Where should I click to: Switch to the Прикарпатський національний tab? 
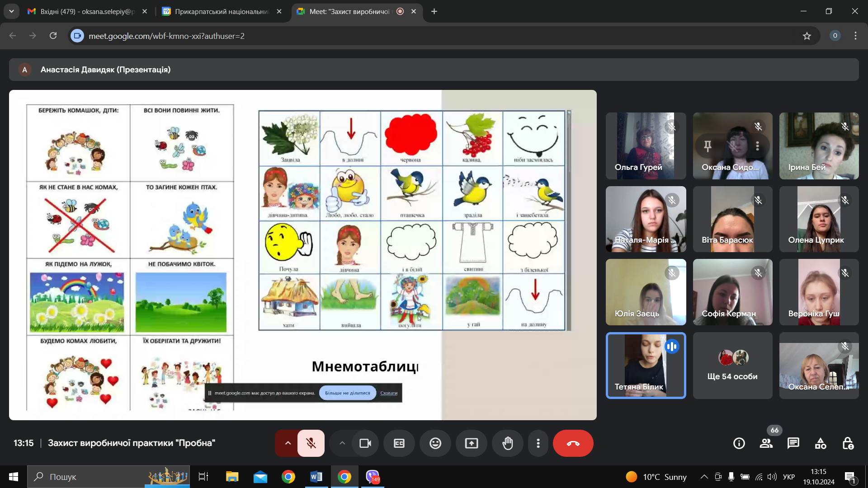coord(222,11)
